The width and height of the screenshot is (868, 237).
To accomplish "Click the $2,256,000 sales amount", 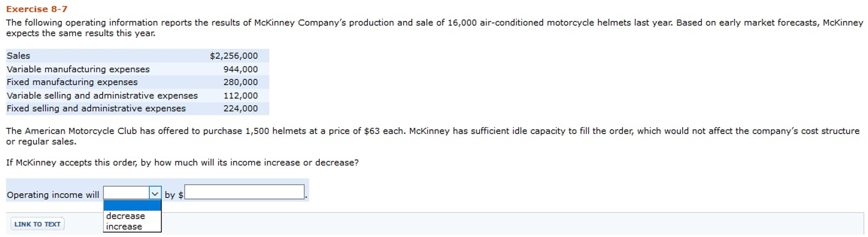I will click(x=234, y=56).
